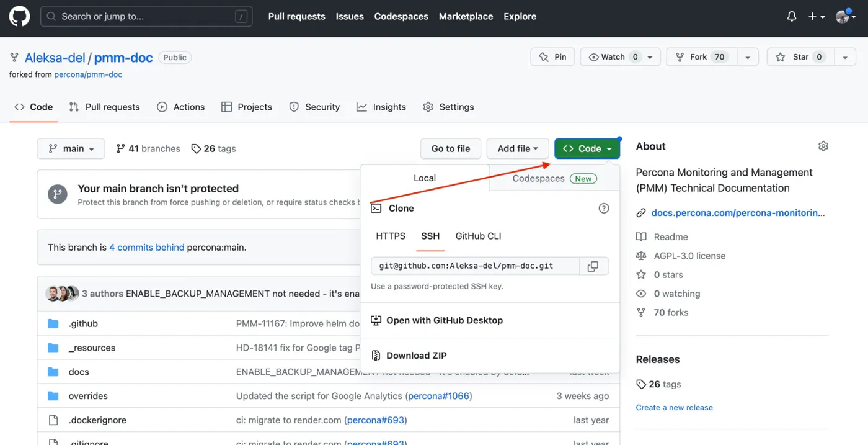The image size is (868, 445).
Task: Open Marketplace in top navigation
Action: pos(466,17)
